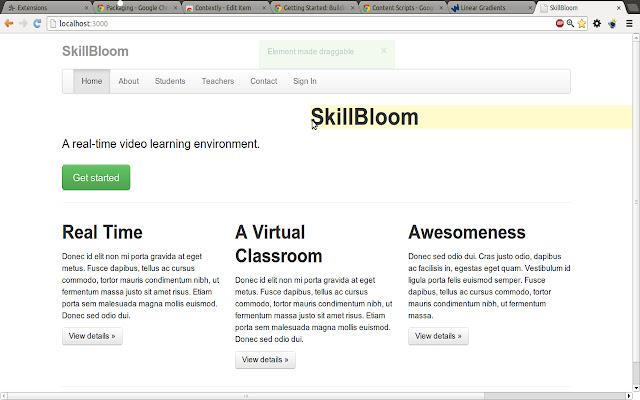Click the SkillBloom brand link in header
The image size is (640, 400).
(x=95, y=51)
